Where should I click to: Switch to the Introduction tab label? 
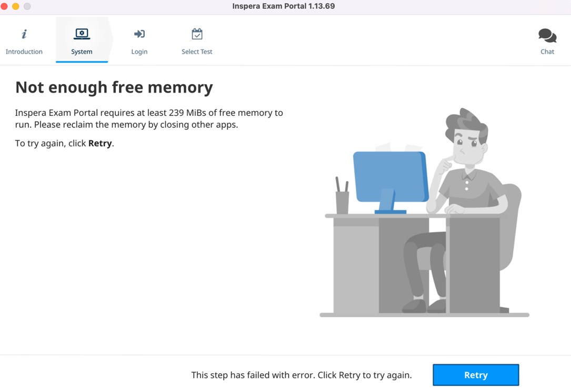[x=24, y=52]
